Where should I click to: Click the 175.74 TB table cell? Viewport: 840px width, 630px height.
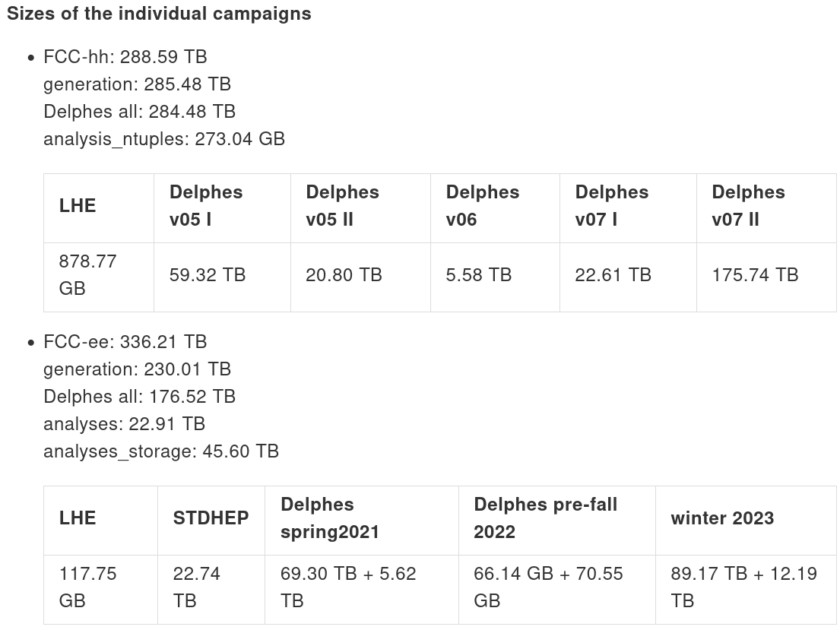pyautogui.click(x=755, y=275)
